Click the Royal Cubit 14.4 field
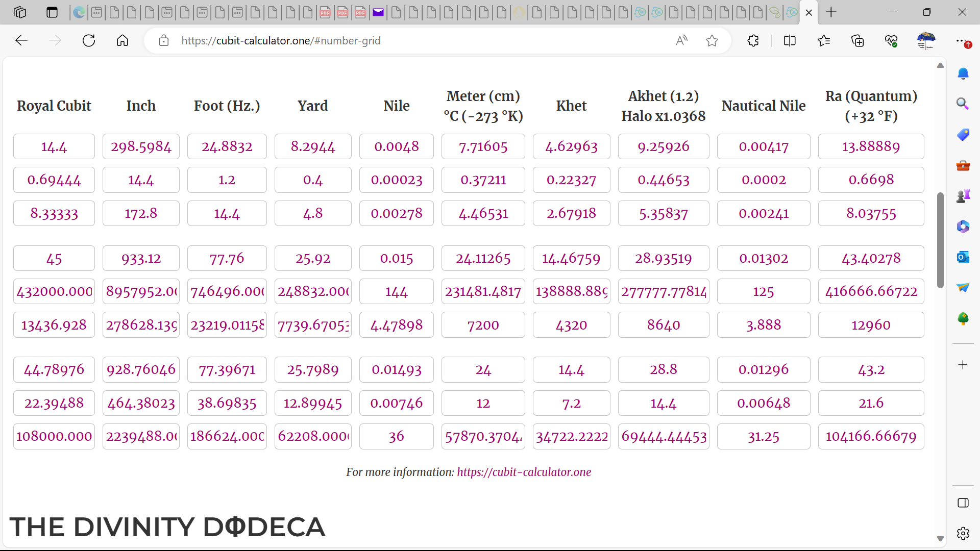Image resolution: width=980 pixels, height=551 pixels. (x=54, y=147)
